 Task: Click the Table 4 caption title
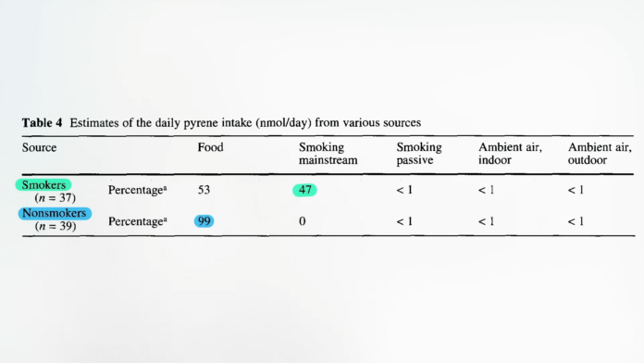pyautogui.click(x=221, y=122)
